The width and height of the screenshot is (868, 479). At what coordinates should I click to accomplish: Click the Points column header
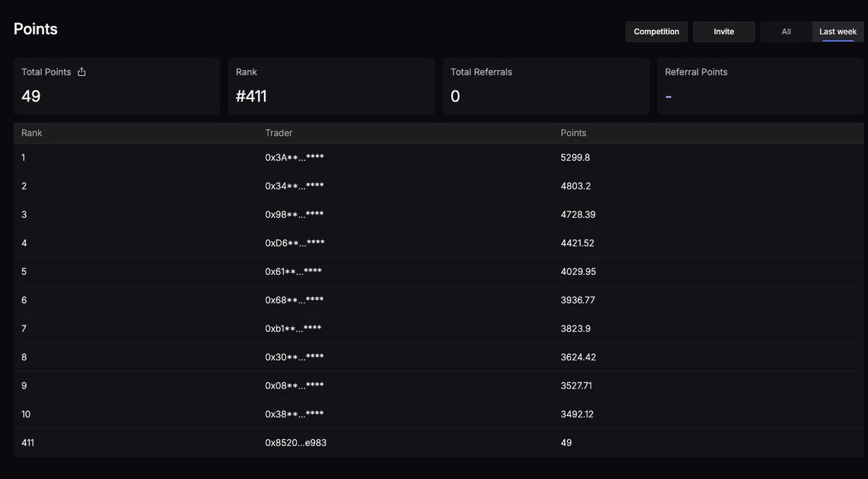574,133
